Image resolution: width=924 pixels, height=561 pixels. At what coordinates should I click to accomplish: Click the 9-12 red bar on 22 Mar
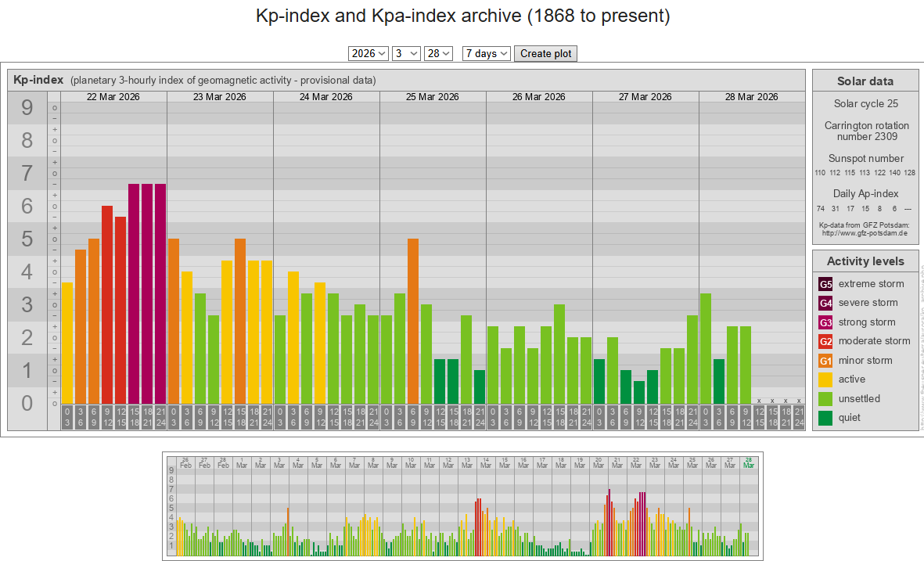click(x=107, y=304)
